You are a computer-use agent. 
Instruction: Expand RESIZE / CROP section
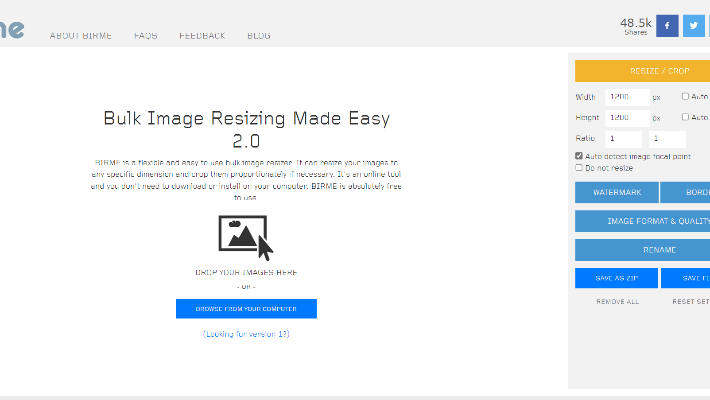point(643,71)
